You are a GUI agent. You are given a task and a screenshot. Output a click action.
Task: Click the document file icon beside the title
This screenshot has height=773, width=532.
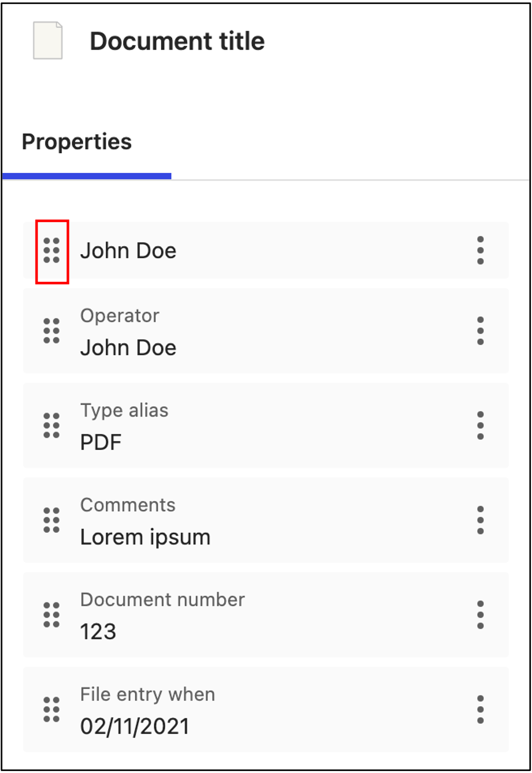[x=48, y=41]
